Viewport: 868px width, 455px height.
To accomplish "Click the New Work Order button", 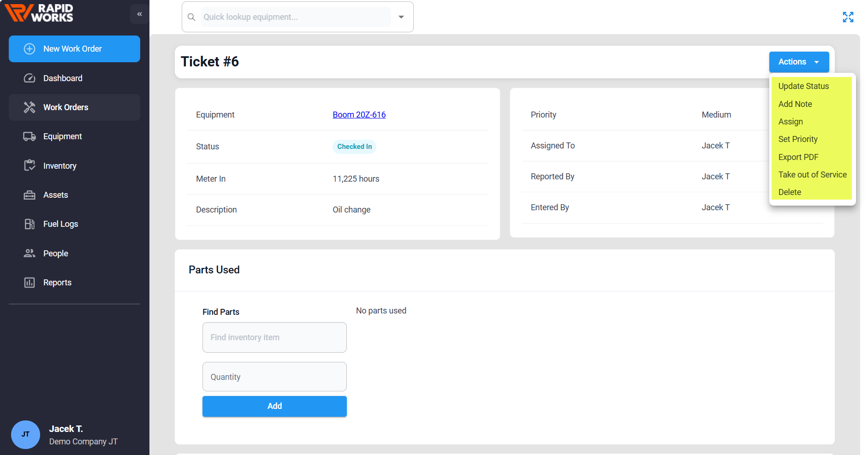I will click(x=74, y=49).
